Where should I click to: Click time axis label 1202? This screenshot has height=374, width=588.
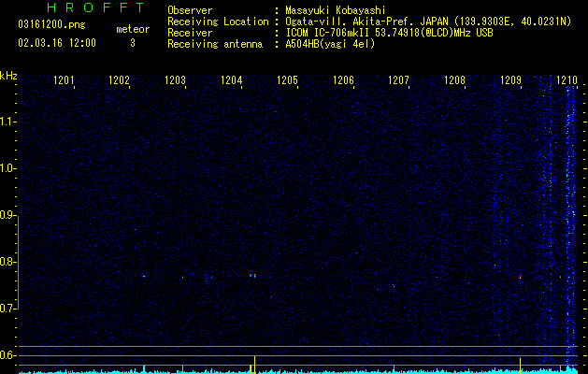120,79
